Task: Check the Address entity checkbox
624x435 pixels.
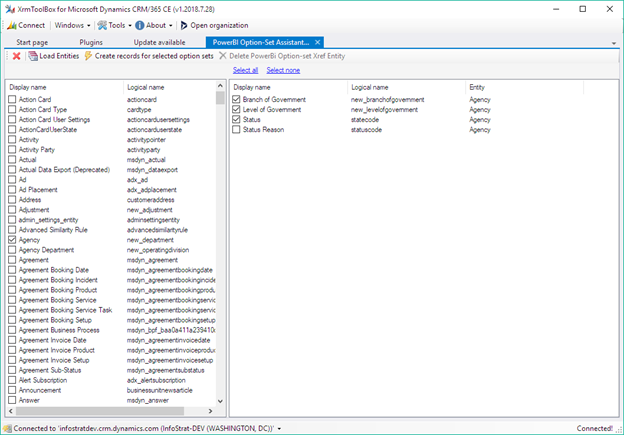Action: [x=12, y=200]
